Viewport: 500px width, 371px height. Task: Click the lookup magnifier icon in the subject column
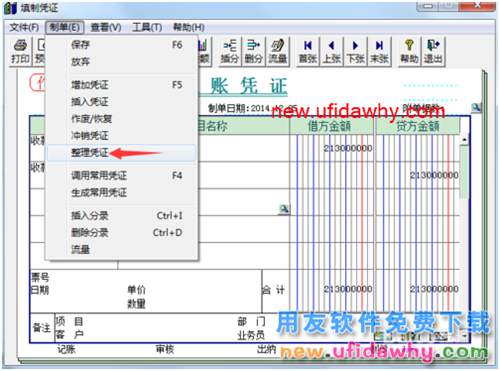(x=284, y=209)
